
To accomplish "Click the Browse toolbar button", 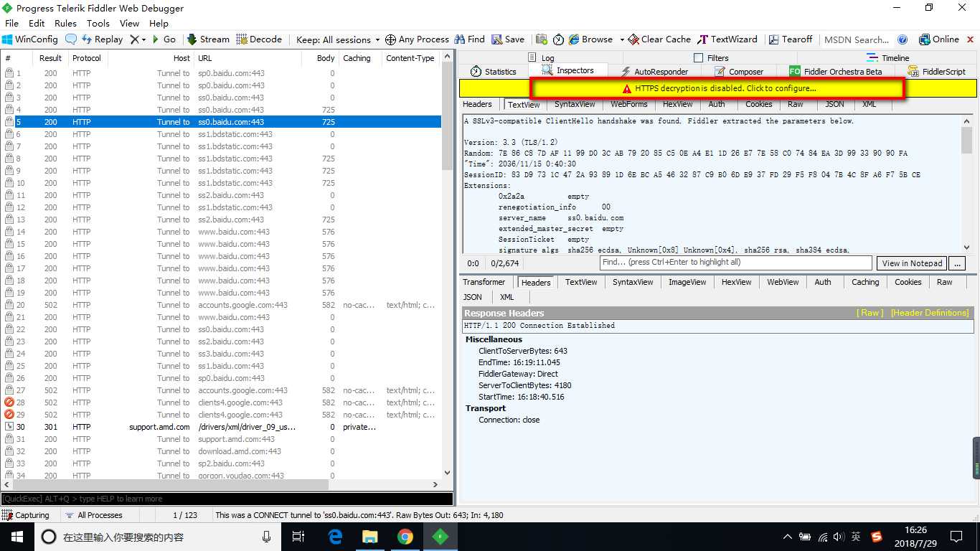I will [x=590, y=39].
